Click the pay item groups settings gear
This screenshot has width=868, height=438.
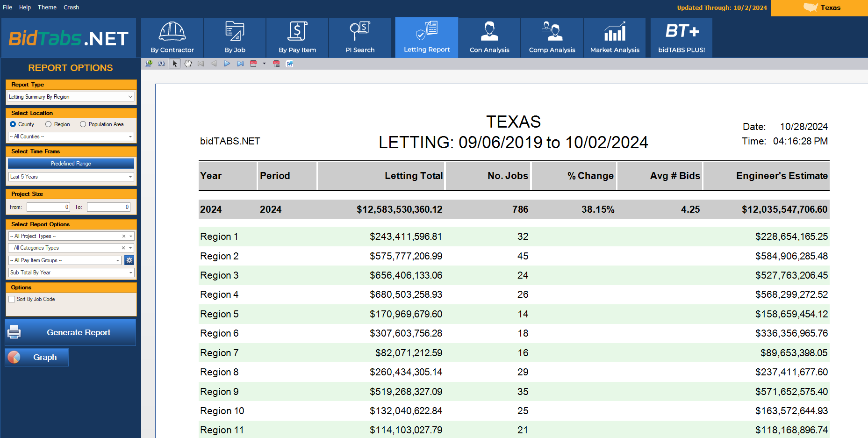(129, 260)
